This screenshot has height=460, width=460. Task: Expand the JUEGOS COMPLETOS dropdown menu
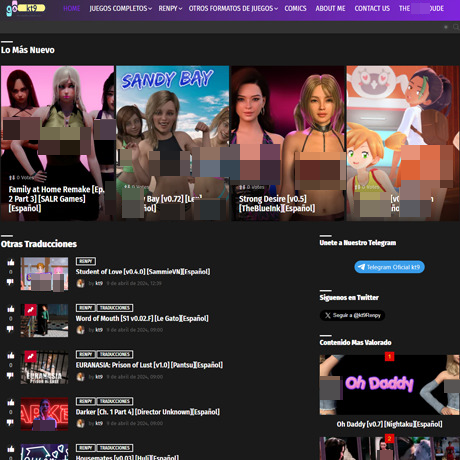coord(120,8)
